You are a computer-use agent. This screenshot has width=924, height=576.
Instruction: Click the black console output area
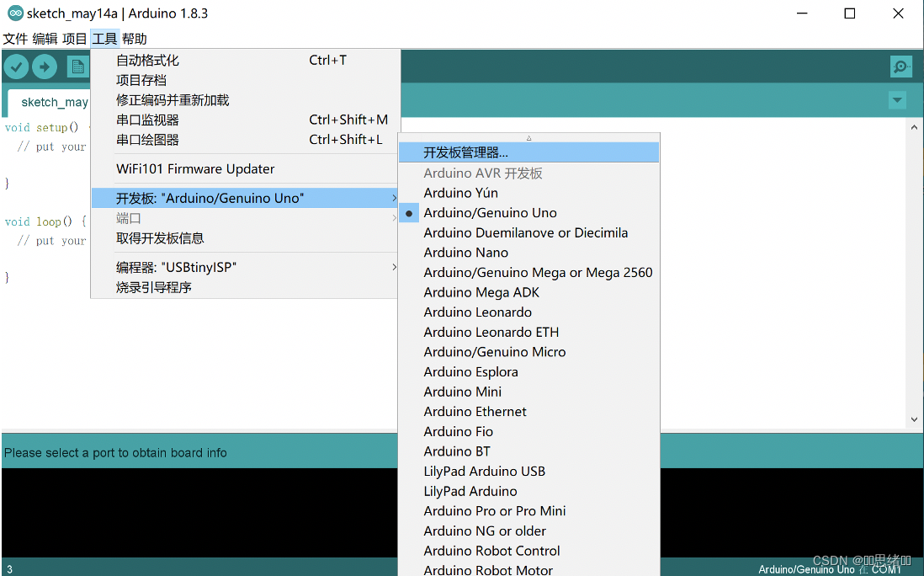pos(199,512)
